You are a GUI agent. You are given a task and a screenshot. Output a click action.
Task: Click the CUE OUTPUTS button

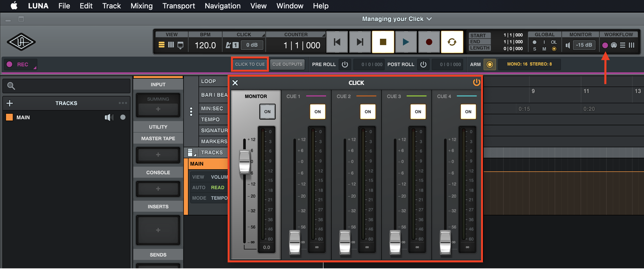coord(287,64)
